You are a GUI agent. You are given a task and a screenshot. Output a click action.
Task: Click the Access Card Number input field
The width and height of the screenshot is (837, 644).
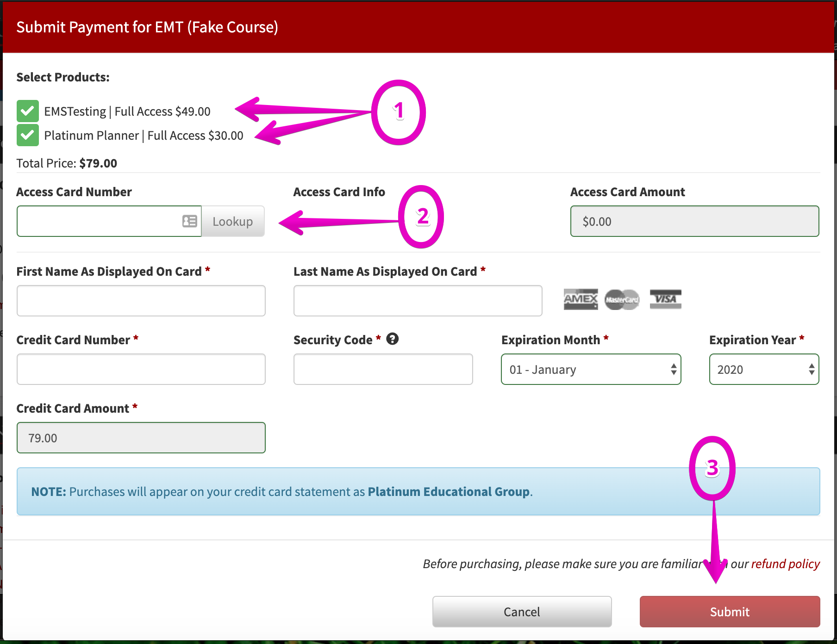(x=109, y=221)
